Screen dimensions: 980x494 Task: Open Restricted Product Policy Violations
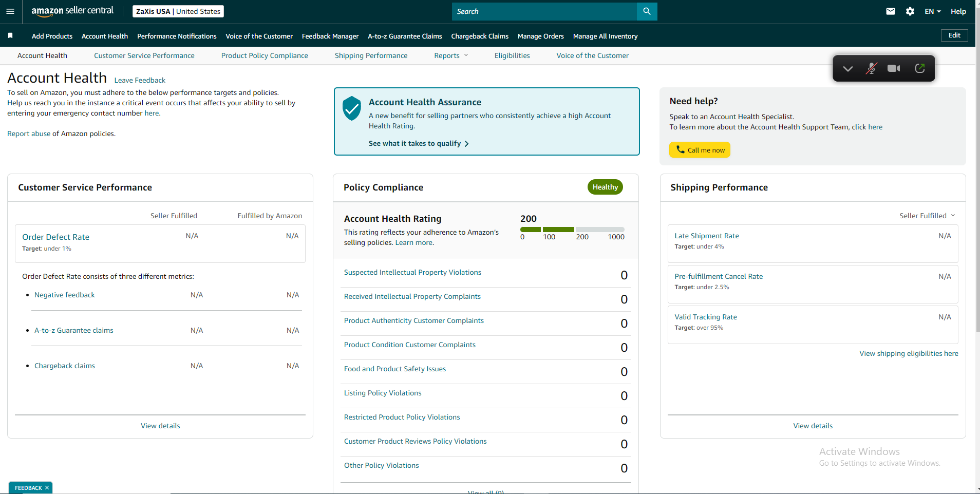pyautogui.click(x=402, y=417)
